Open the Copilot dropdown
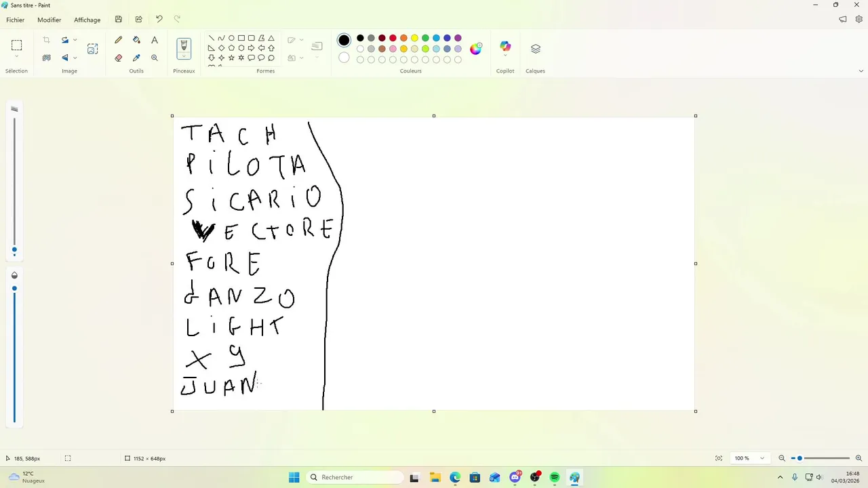 [505, 57]
